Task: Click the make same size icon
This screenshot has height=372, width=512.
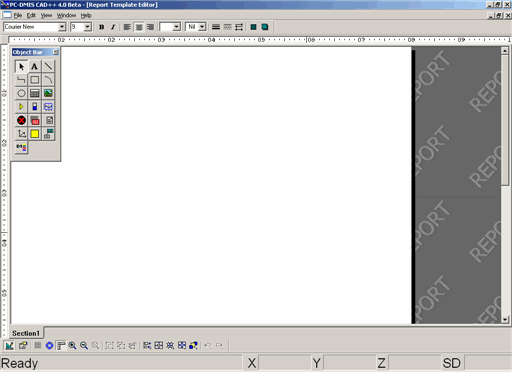Action: pyautogui.click(x=182, y=345)
